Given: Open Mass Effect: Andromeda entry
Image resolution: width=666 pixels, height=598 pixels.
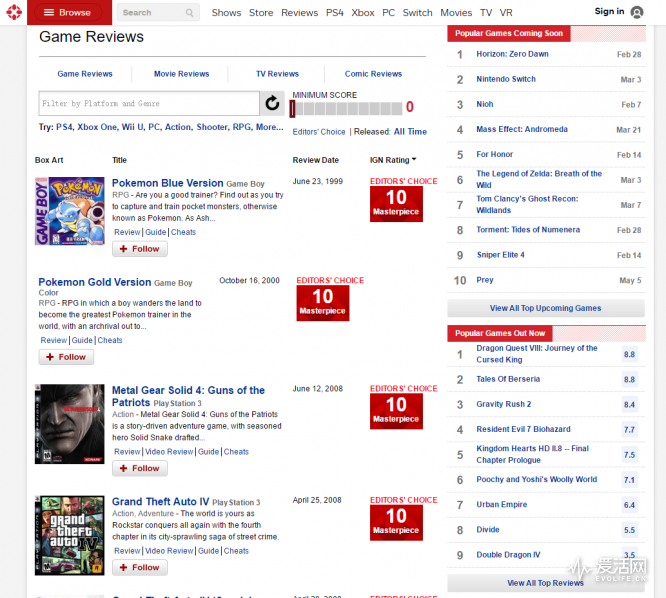Looking at the screenshot, I should tap(522, 129).
